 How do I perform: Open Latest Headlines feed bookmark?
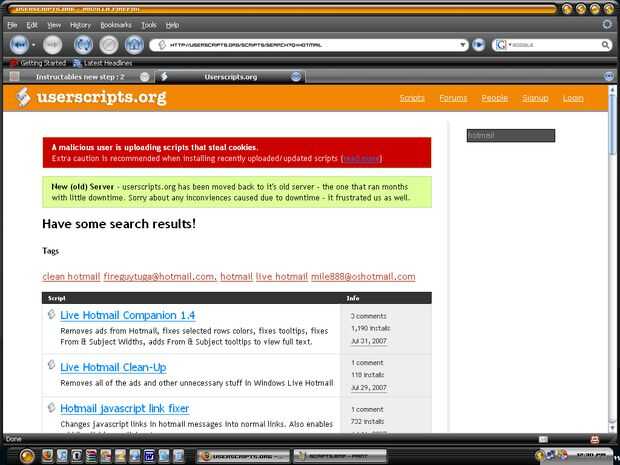tap(103, 63)
